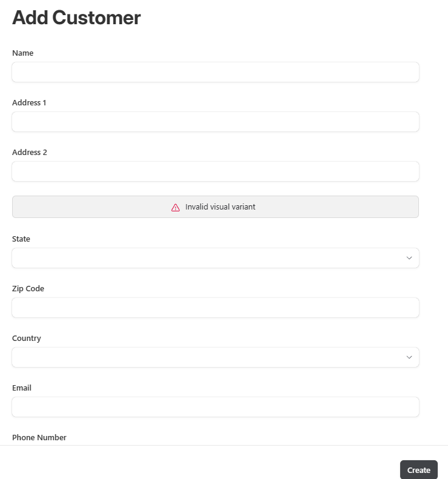Click the Country label text
448x479 pixels.
coord(27,338)
